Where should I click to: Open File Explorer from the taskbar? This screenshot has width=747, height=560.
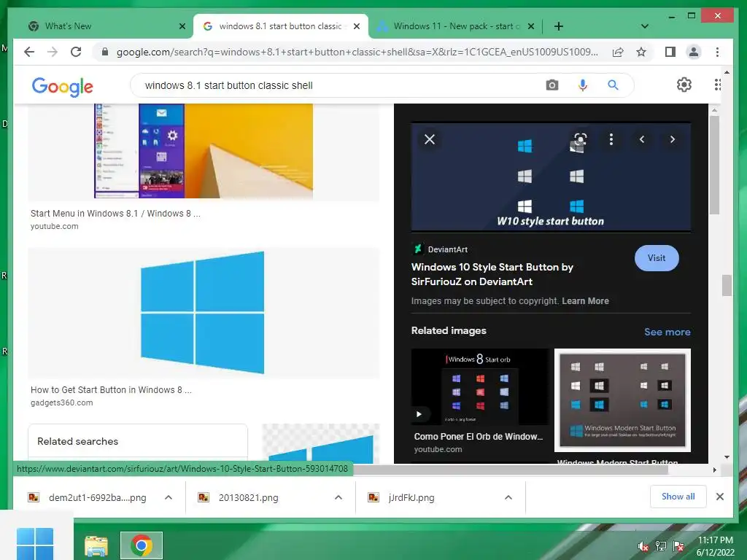96,545
